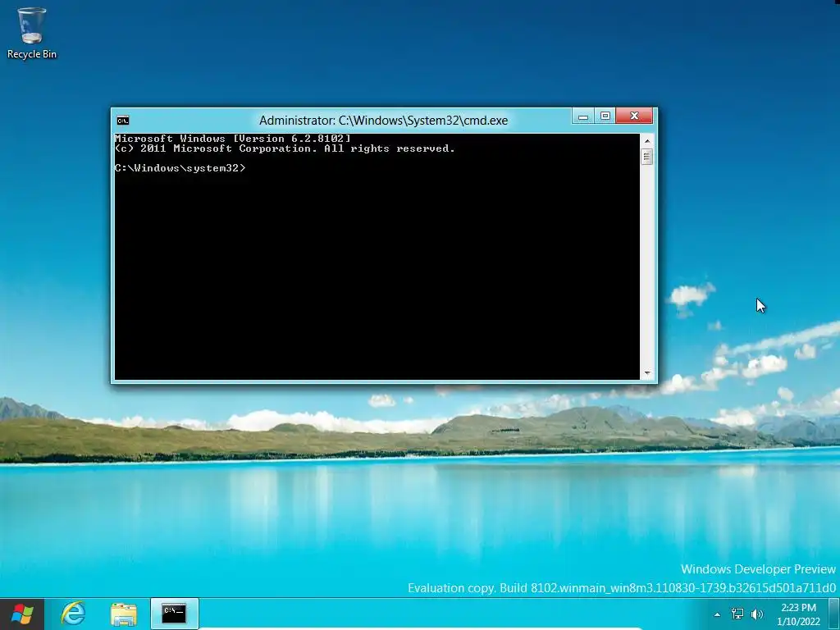Open the network status tray icon
The image size is (840, 630).
[737, 614]
